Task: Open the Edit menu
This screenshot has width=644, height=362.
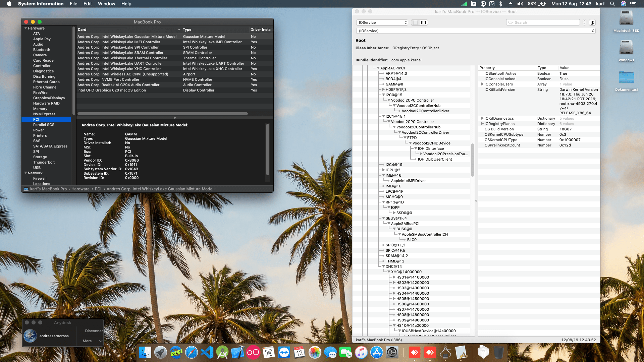Action: tap(88, 4)
